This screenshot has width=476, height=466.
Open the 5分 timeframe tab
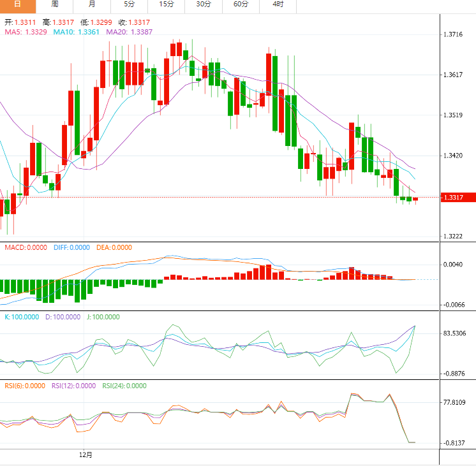[129, 6]
